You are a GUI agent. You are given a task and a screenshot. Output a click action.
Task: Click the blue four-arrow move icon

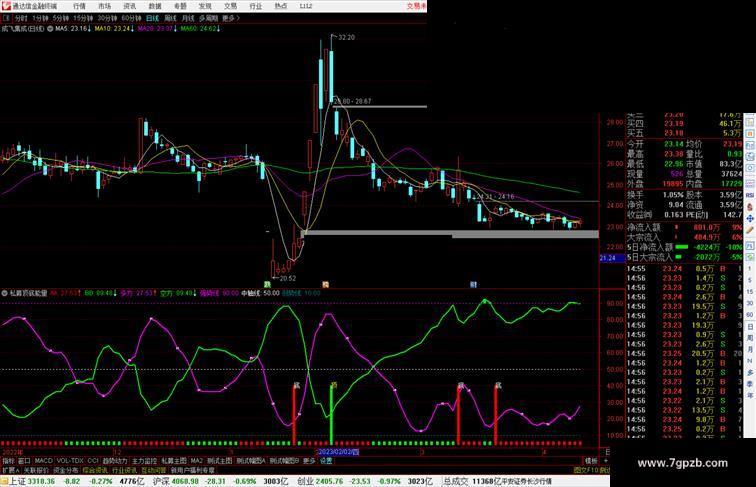(x=750, y=219)
